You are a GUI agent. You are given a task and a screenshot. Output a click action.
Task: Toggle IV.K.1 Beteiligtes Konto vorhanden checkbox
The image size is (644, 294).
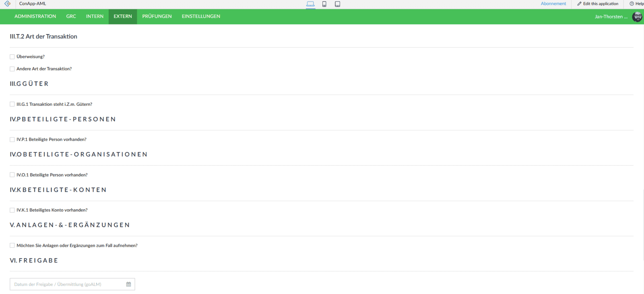click(12, 210)
